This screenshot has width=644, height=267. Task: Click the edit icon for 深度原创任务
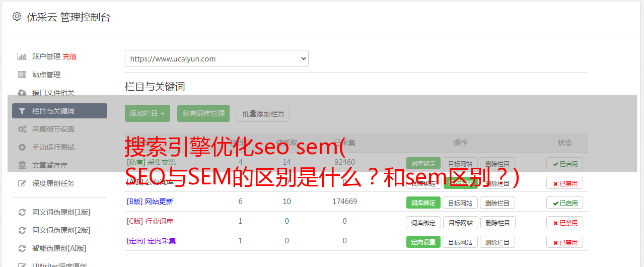(22, 183)
